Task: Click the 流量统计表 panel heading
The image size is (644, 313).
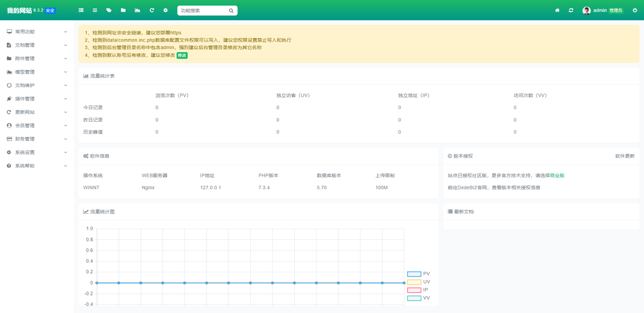Action: coord(99,76)
